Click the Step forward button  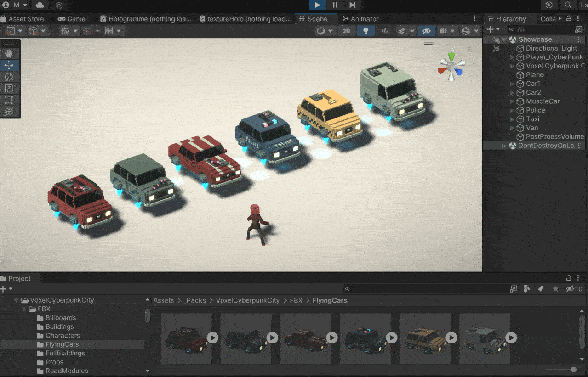click(352, 5)
